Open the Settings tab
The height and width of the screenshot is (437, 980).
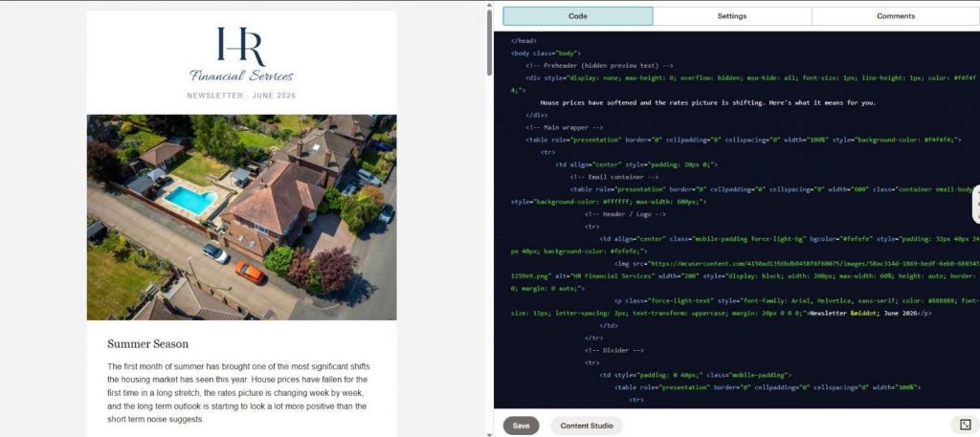[x=732, y=16]
